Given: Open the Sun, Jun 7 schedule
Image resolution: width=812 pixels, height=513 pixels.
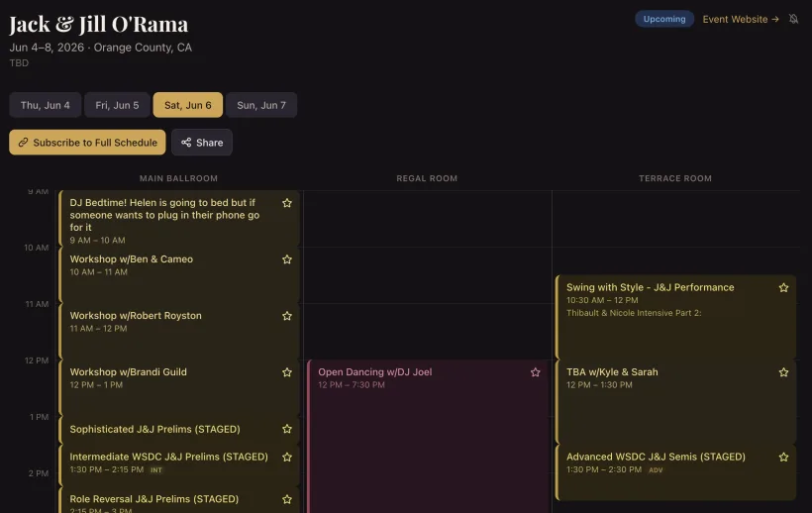Looking at the screenshot, I should [x=261, y=105].
